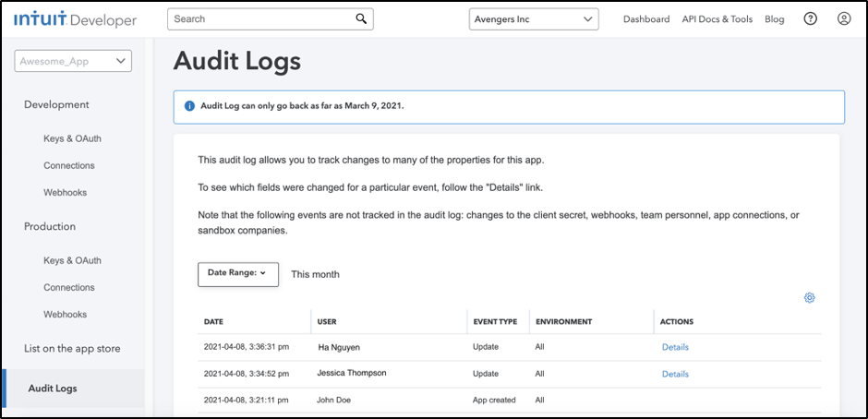
Task: View Details for Jessica Thompson's update
Action: point(675,374)
